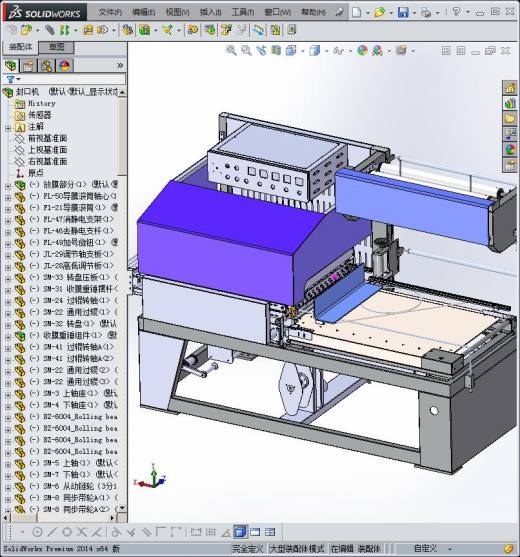520x557 pixels.
Task: Open the 插入(I) menu
Action: (210, 12)
